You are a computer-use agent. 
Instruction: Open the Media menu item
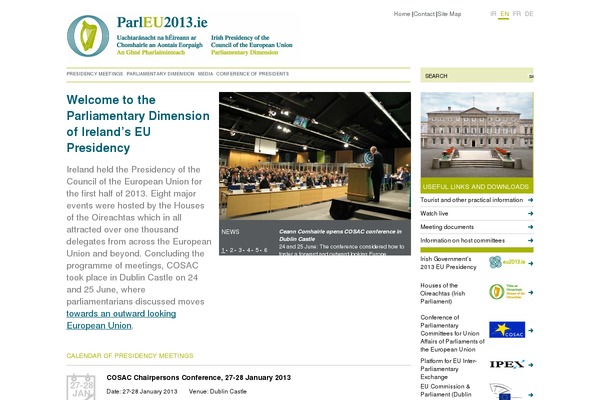point(205,74)
